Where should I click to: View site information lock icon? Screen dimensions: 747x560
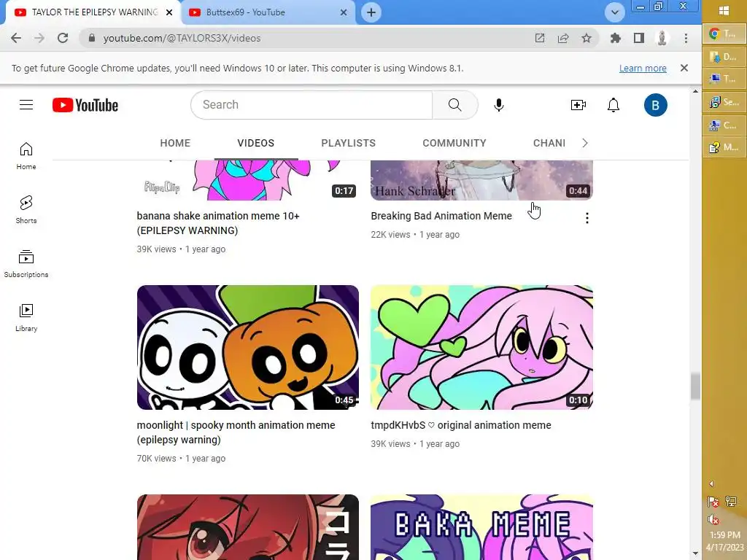point(92,38)
